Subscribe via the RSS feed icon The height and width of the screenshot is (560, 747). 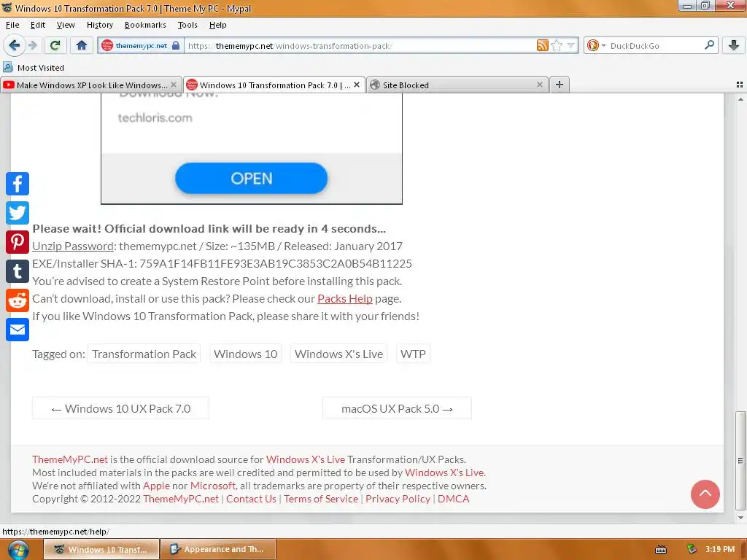point(542,45)
